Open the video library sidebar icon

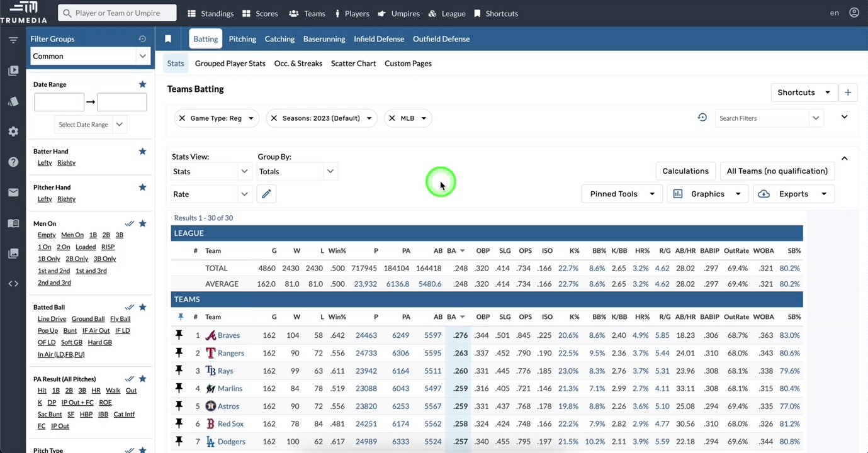pos(13,70)
